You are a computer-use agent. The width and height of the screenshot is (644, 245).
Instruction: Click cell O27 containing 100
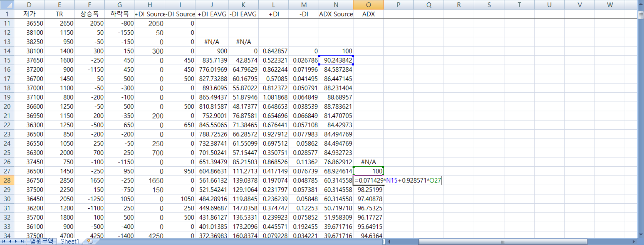tap(368, 171)
